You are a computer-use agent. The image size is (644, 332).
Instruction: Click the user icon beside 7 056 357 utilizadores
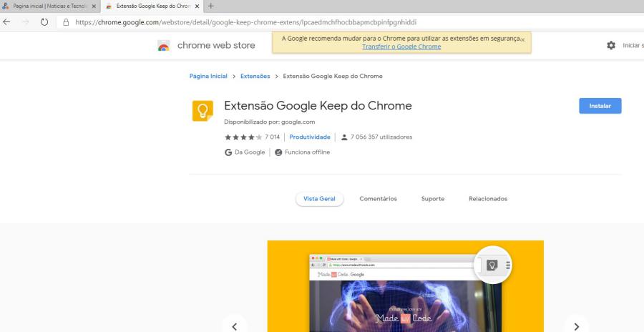coord(344,137)
